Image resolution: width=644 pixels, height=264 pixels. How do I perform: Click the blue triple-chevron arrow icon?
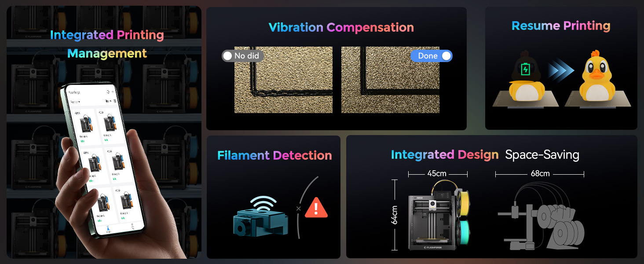[x=561, y=71]
